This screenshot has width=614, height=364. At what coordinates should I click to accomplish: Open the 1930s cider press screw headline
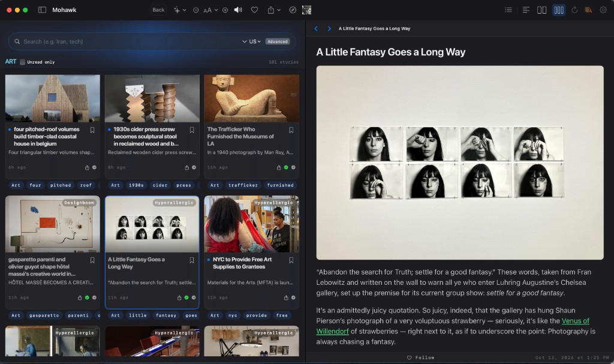point(146,136)
